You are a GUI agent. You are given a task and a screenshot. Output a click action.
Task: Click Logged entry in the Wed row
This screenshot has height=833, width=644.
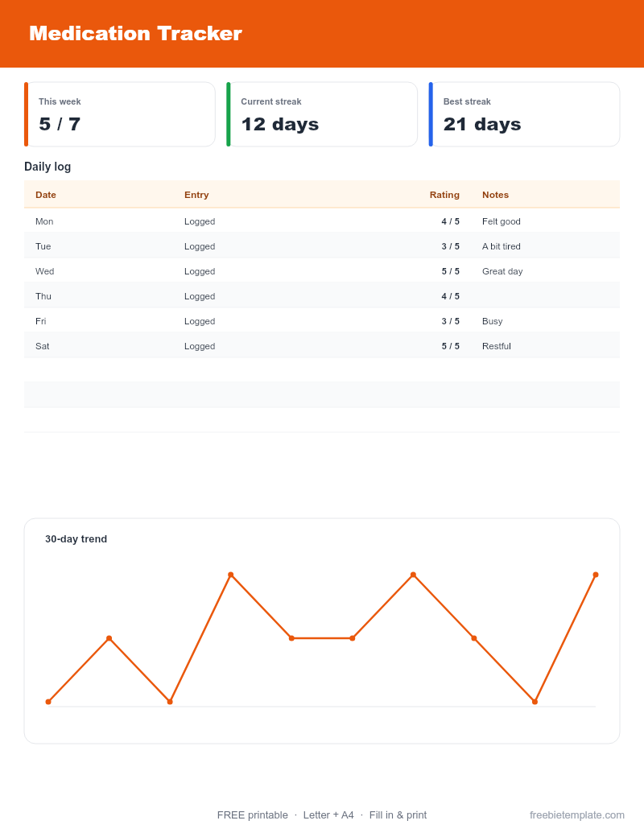pyautogui.click(x=200, y=272)
